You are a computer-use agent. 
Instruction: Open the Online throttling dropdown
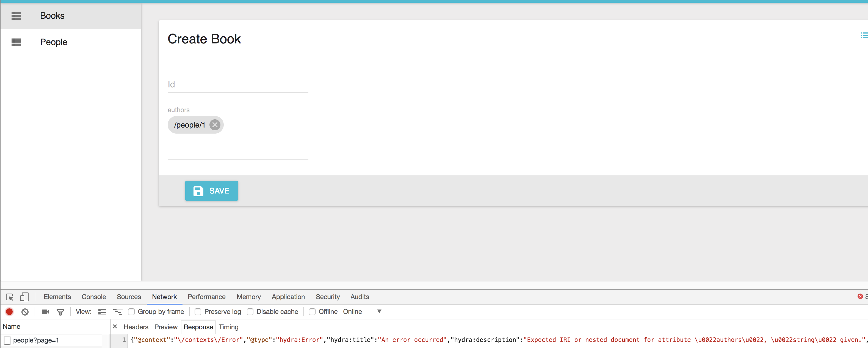[362, 312]
